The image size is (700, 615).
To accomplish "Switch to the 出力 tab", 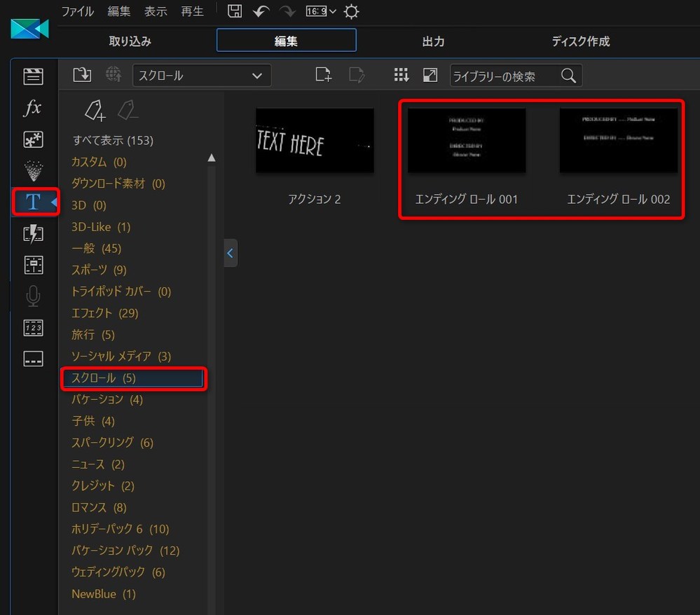I will tap(433, 41).
